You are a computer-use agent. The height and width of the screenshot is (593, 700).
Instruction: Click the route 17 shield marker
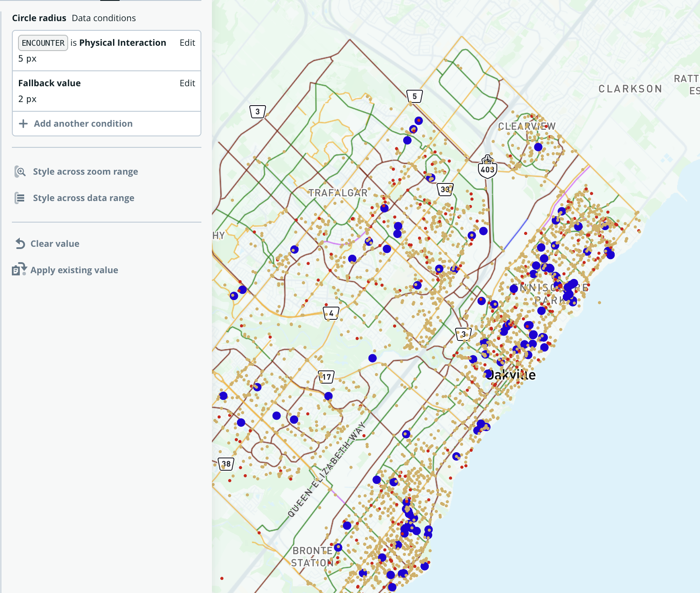point(326,377)
